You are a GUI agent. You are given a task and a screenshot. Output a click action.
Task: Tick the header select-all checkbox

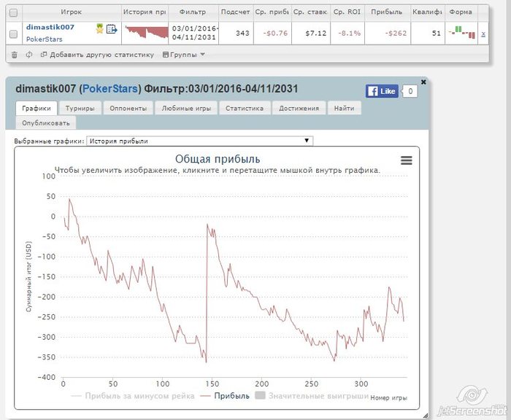click(13, 13)
